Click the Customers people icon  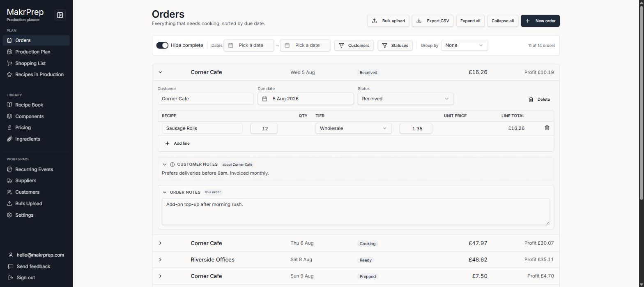[9, 192]
